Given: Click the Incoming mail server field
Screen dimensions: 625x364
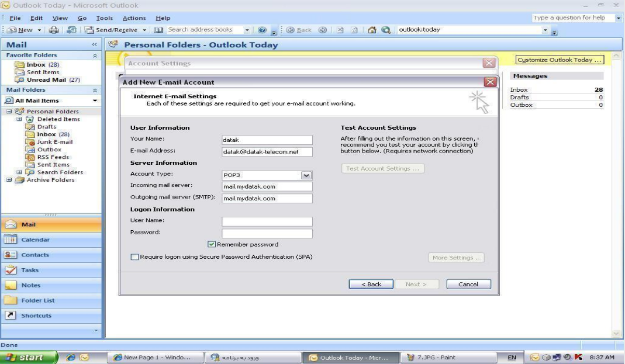Looking at the screenshot, I should coord(267,186).
